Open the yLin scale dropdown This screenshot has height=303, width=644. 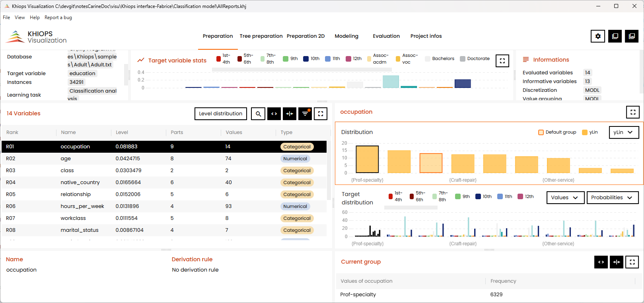(624, 132)
